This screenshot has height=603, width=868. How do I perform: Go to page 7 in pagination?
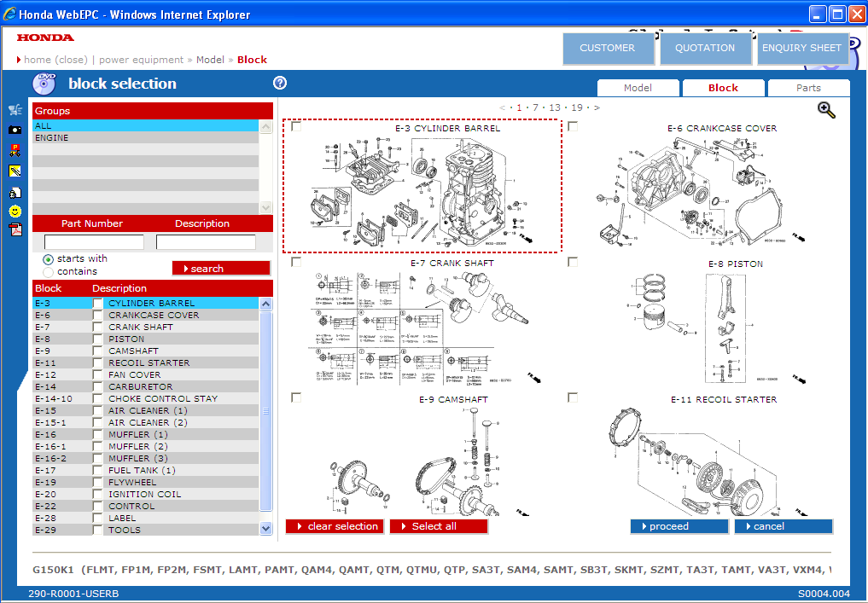coord(535,107)
